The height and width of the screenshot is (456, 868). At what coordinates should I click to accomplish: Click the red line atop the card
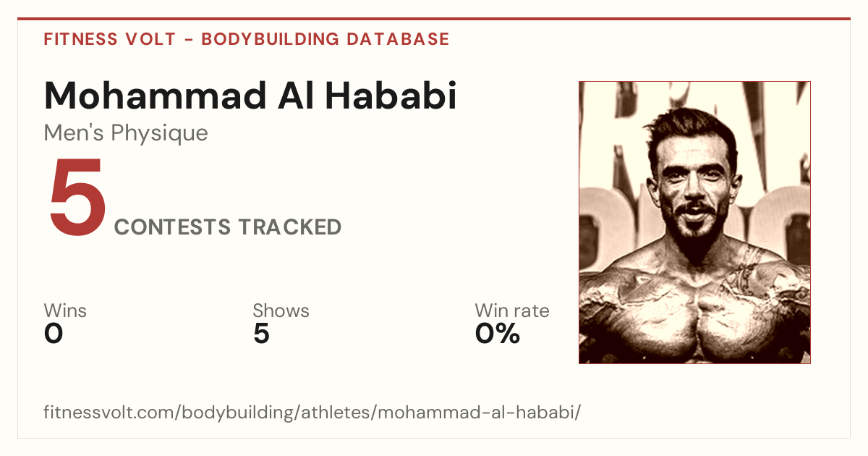[x=434, y=19]
